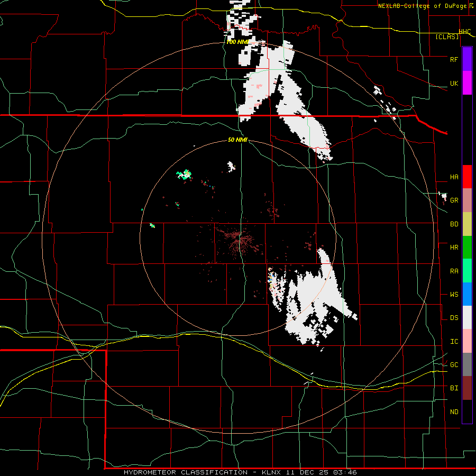Image resolution: width=476 pixels, height=476 pixels.
Task: Select the white DS legend swatch
Action: pos(467,317)
